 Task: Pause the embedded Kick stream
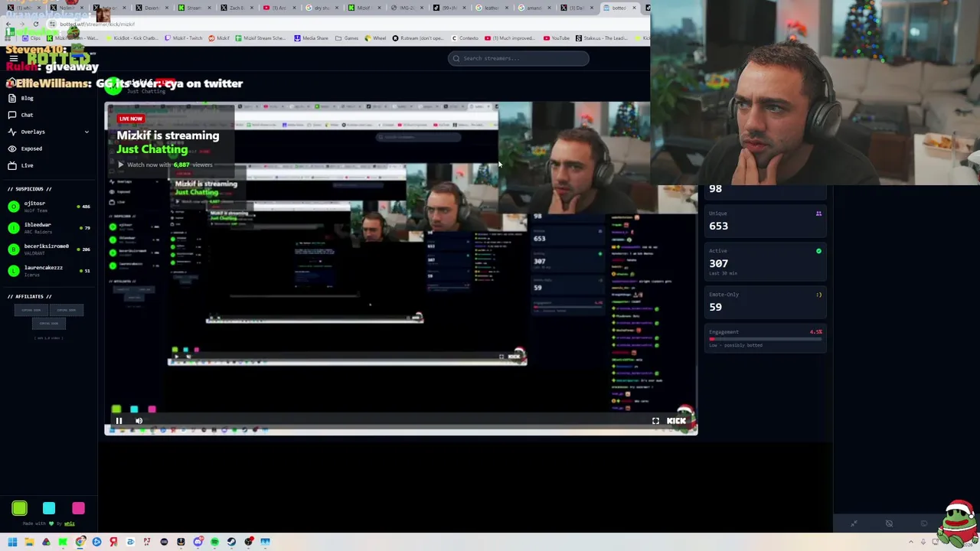point(119,421)
